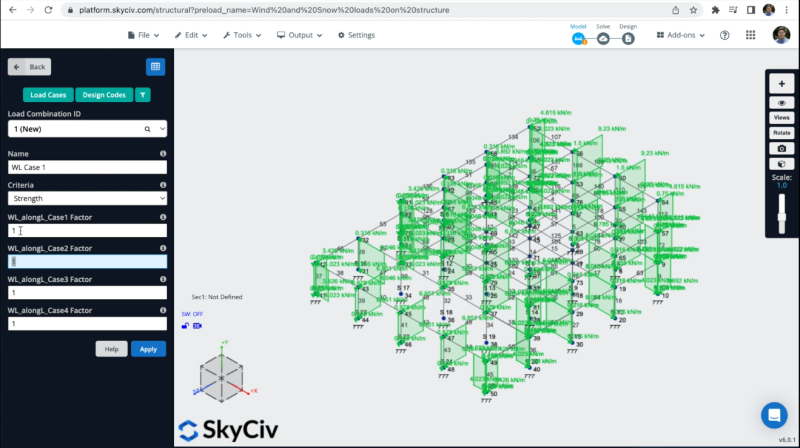Switch to the Solve stage icon
Viewport: 800px width, 448px height.
point(603,38)
